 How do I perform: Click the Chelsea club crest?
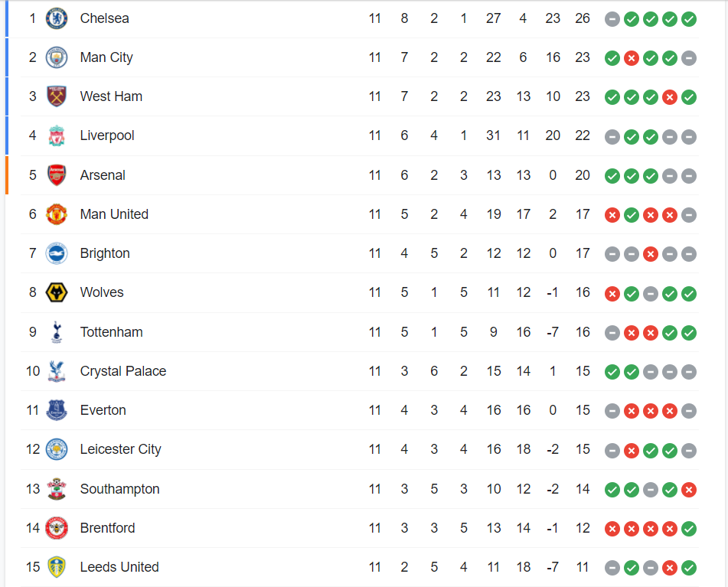click(x=57, y=18)
